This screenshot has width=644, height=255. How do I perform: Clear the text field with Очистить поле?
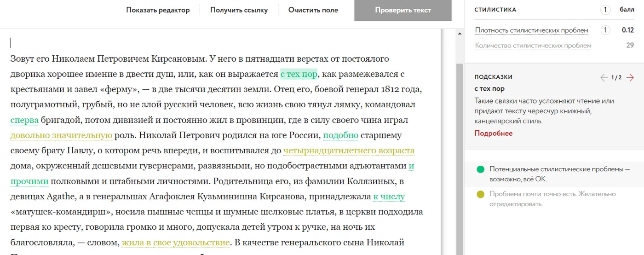313,10
